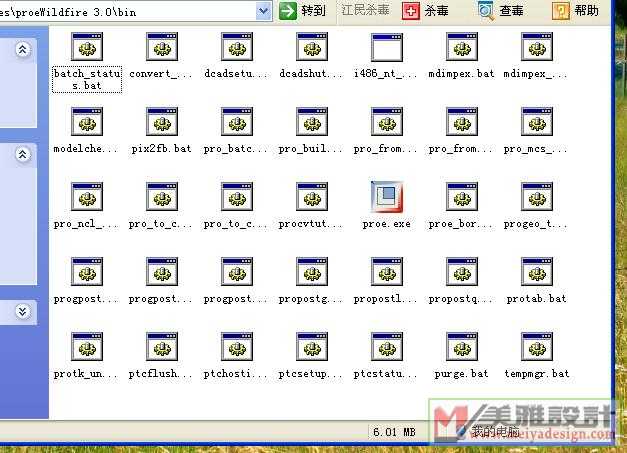
Task: Select the propostq... batch file icon
Action: coord(462,271)
